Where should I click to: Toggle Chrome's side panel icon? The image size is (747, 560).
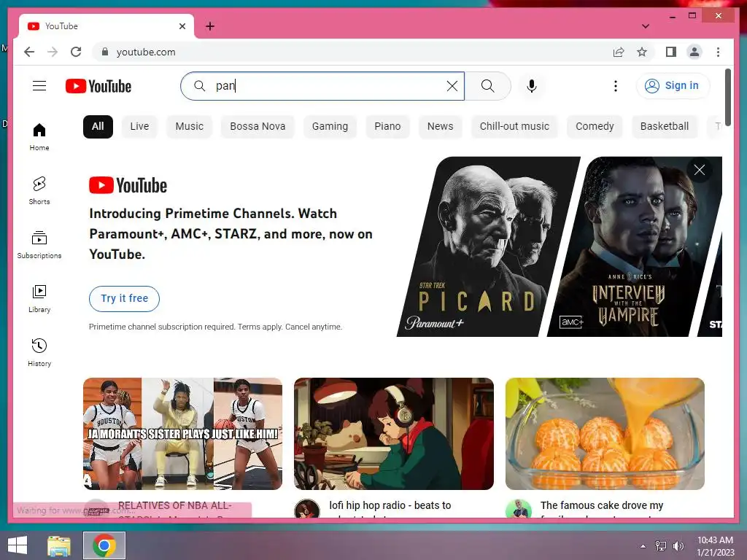tap(671, 52)
